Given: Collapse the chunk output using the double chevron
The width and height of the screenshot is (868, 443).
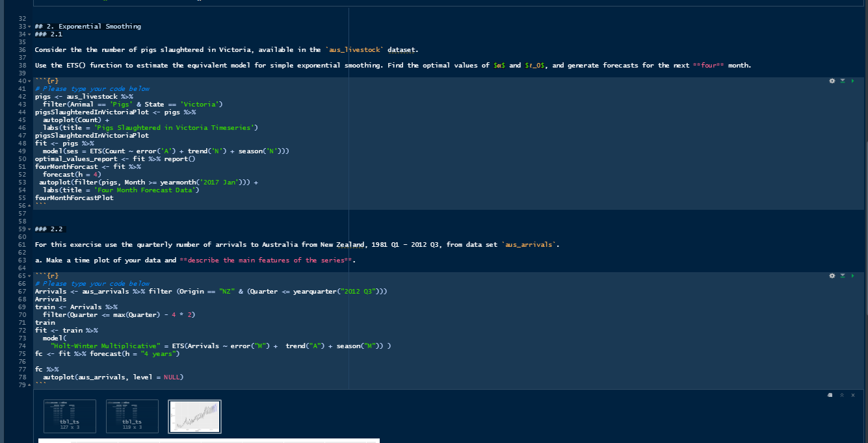Looking at the screenshot, I should point(841,394).
